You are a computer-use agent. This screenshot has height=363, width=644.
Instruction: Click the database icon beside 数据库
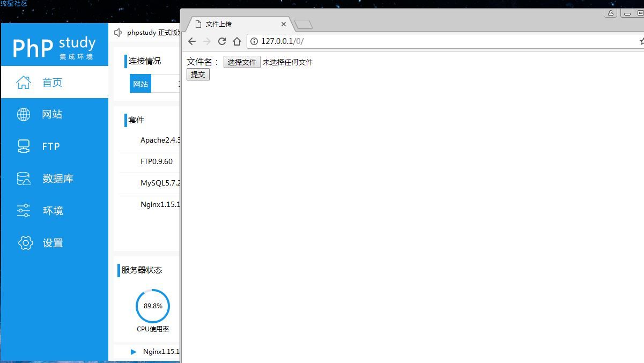pyautogui.click(x=24, y=179)
